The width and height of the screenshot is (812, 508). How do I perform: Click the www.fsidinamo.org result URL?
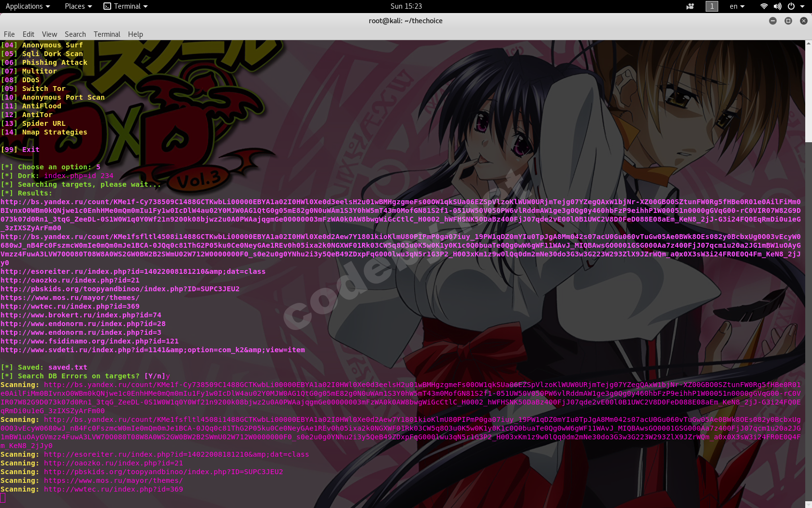pos(90,341)
